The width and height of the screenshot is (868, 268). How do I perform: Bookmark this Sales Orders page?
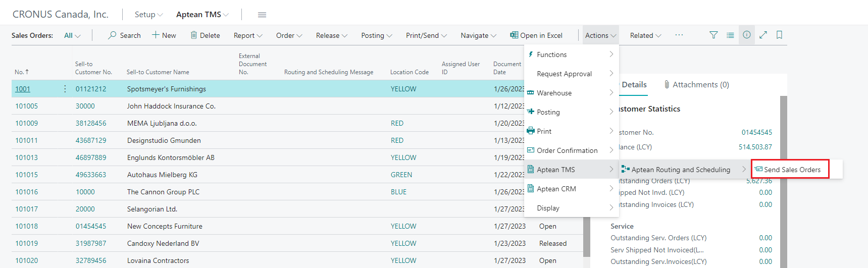click(x=779, y=35)
